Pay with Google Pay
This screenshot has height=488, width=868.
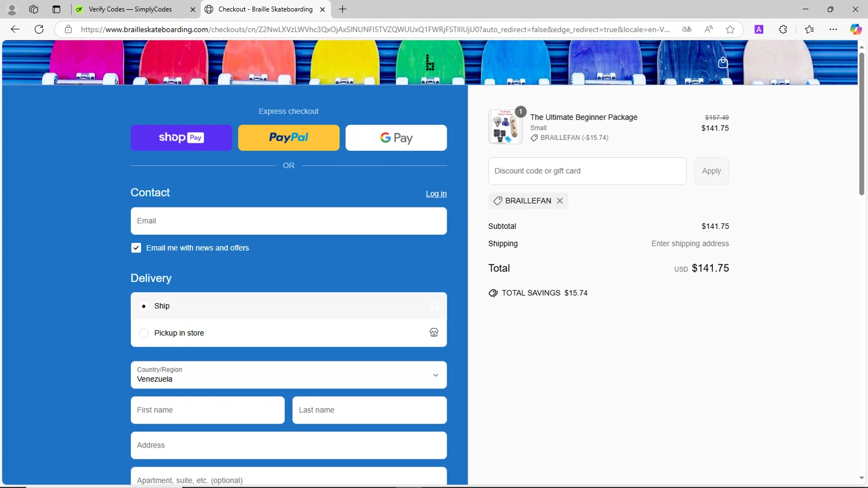pos(396,138)
